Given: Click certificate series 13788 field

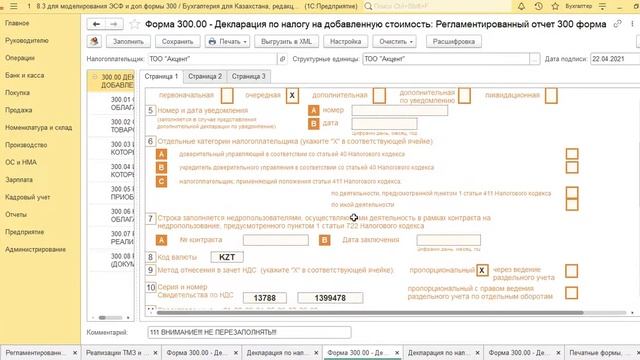Looking at the screenshot, I should coord(264,298).
